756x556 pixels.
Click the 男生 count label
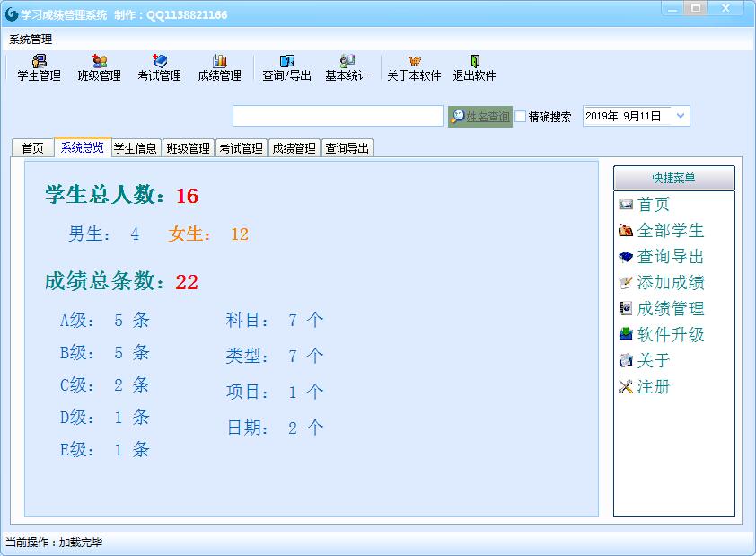pyautogui.click(x=103, y=234)
